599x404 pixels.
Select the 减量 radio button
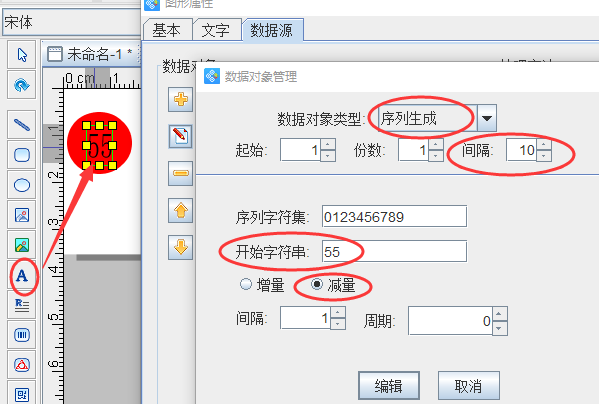point(317,284)
